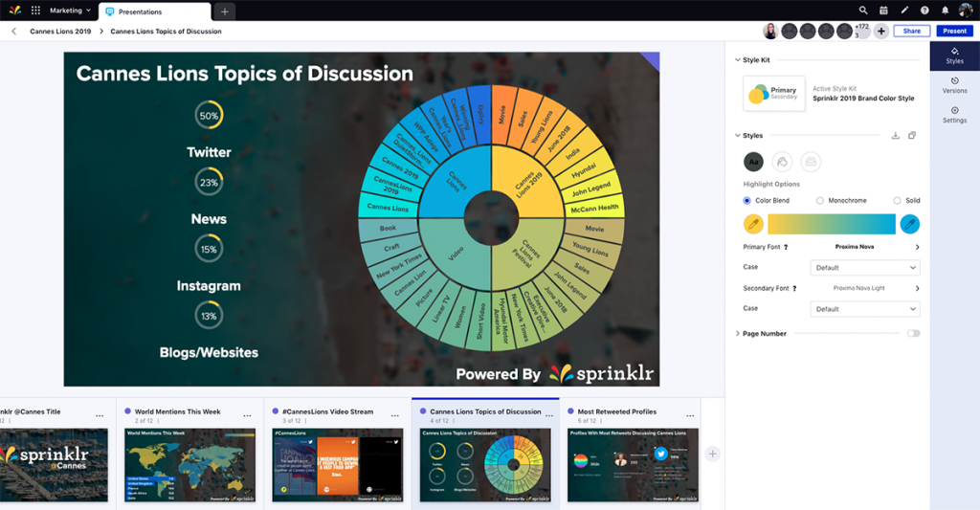The image size is (980, 510).
Task: Select the Aa text style icon
Action: pos(754,162)
